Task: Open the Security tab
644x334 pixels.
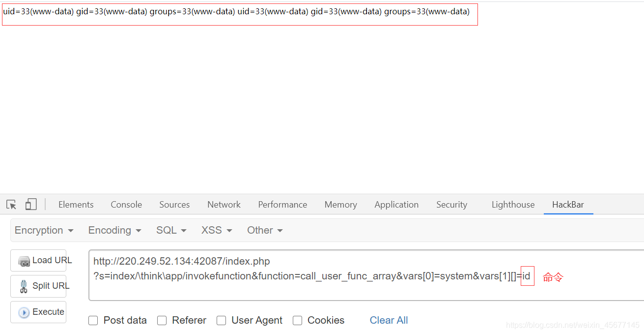Action: coord(451,205)
